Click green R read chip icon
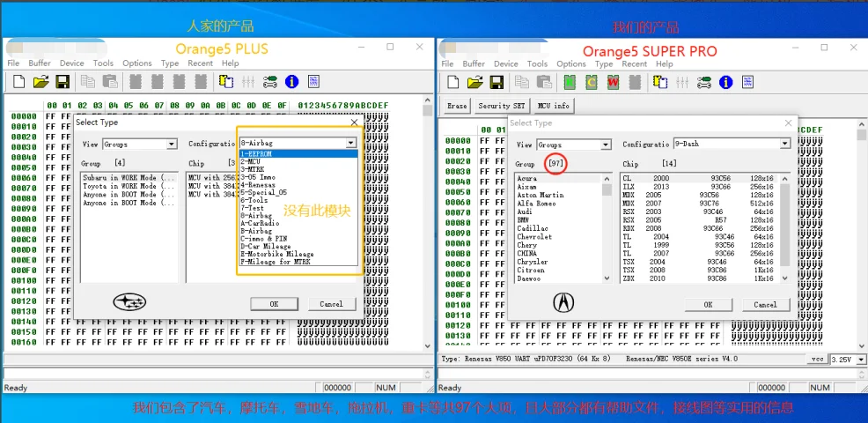The height and width of the screenshot is (423, 868). pos(570,83)
